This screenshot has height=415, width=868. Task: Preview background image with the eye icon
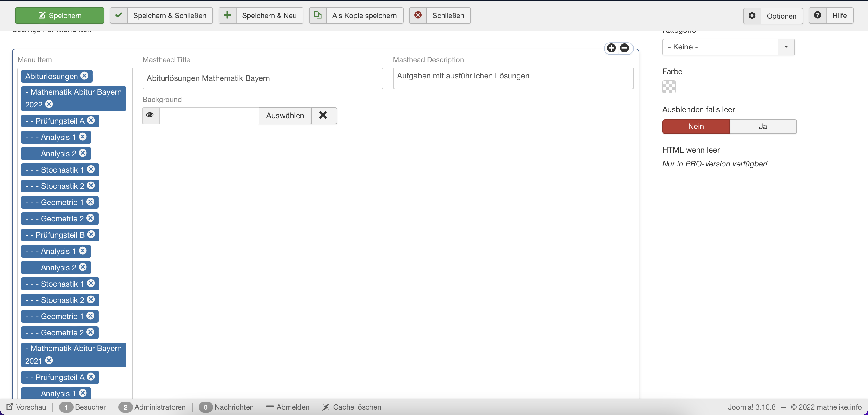click(150, 115)
